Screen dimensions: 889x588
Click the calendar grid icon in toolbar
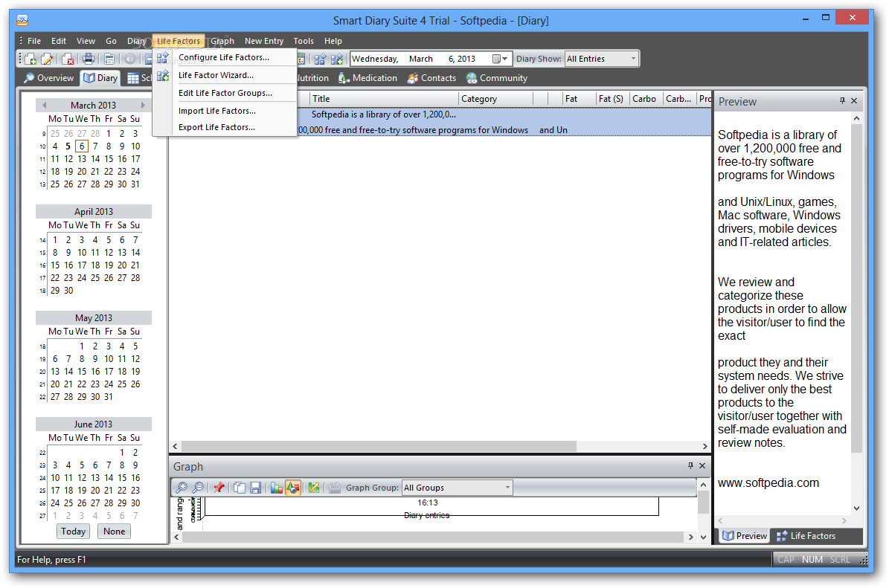(x=301, y=59)
